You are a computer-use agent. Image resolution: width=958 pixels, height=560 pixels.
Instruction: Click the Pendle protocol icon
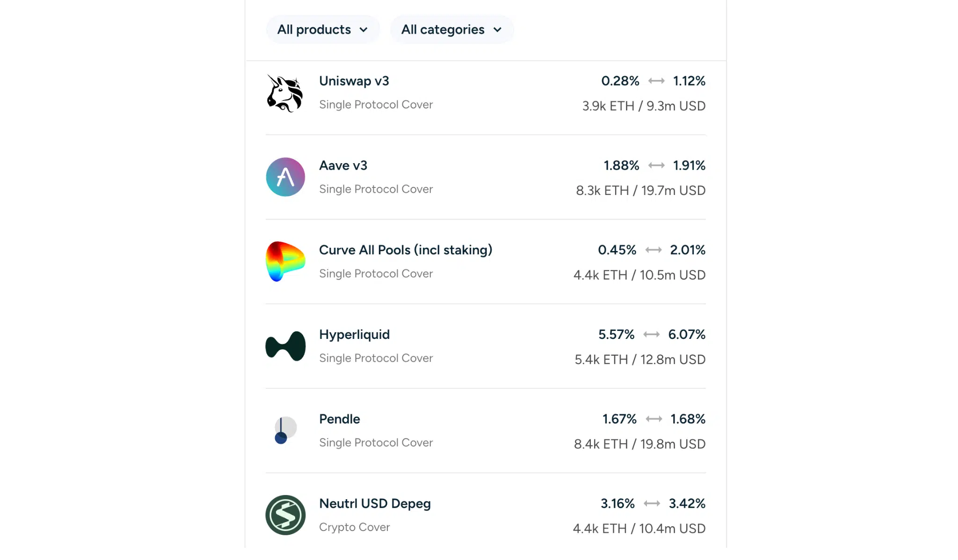285,430
